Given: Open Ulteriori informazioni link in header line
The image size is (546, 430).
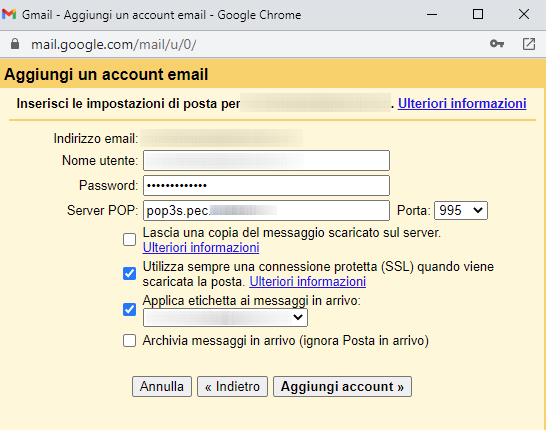Looking at the screenshot, I should tap(462, 103).
